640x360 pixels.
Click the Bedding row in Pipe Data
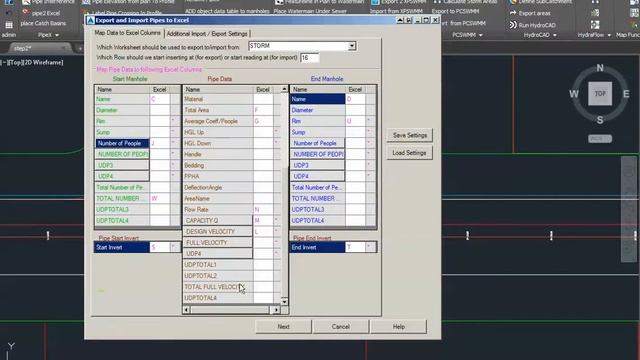218,165
